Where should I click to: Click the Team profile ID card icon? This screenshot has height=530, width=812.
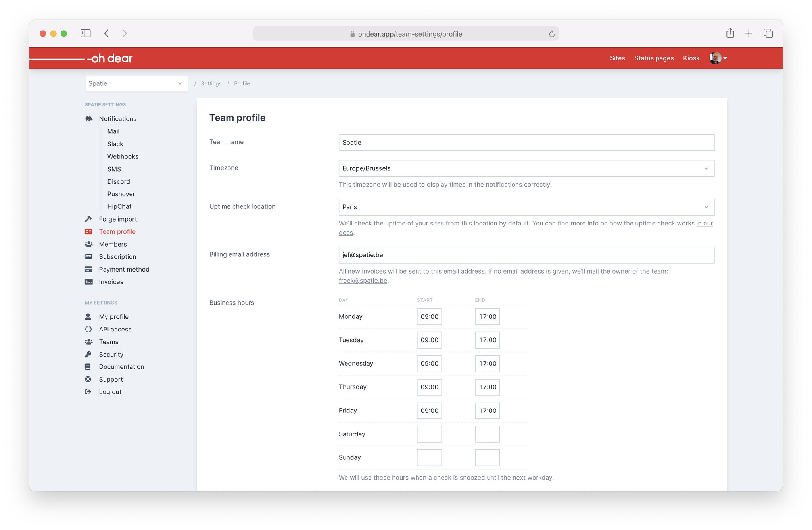point(88,231)
